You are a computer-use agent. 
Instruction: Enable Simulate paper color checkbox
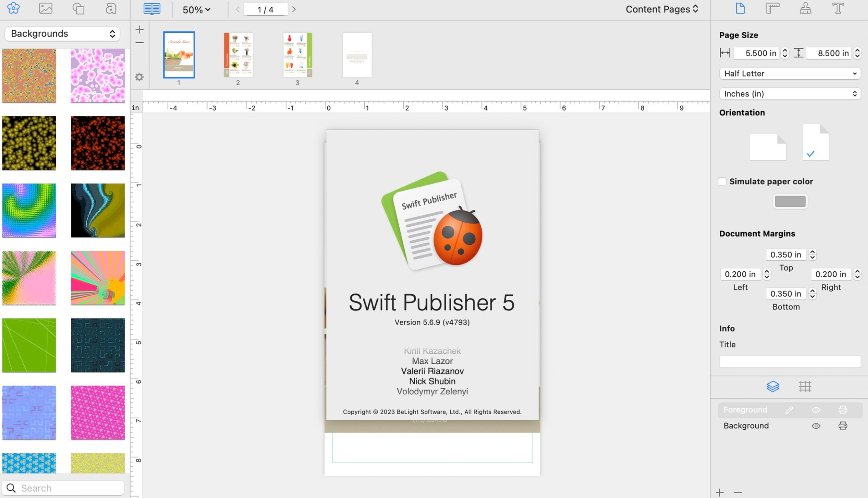pyautogui.click(x=722, y=181)
